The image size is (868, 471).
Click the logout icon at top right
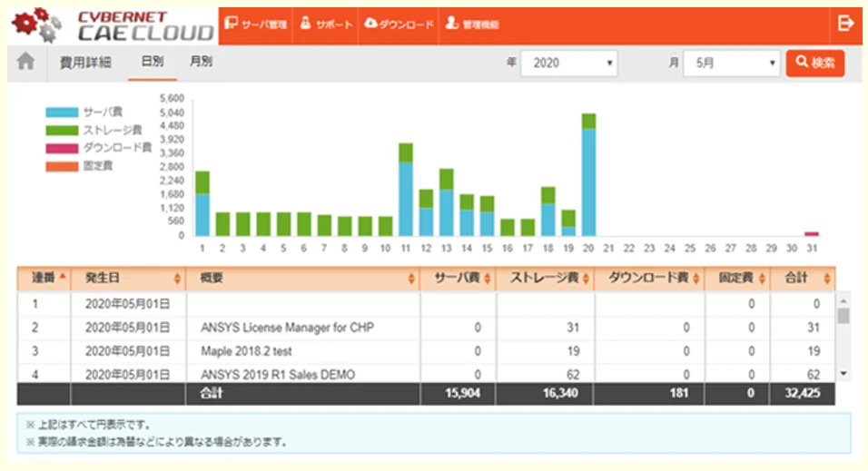coord(845,24)
